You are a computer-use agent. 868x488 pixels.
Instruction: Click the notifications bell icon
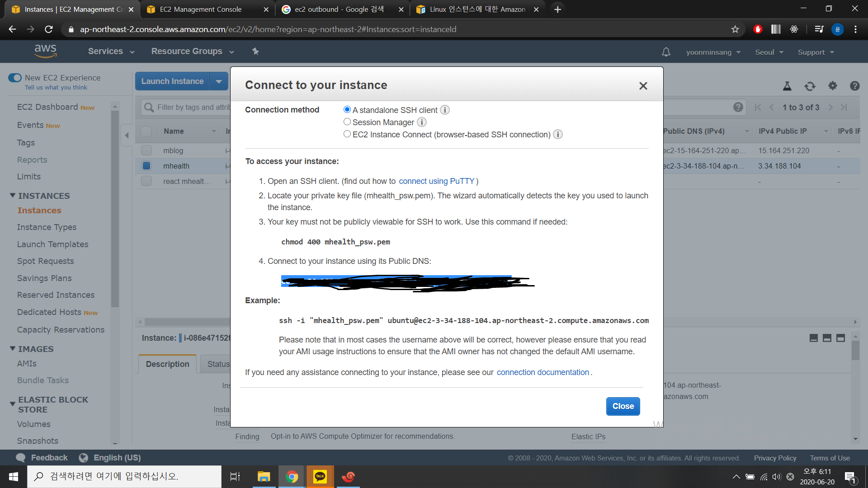coord(665,52)
